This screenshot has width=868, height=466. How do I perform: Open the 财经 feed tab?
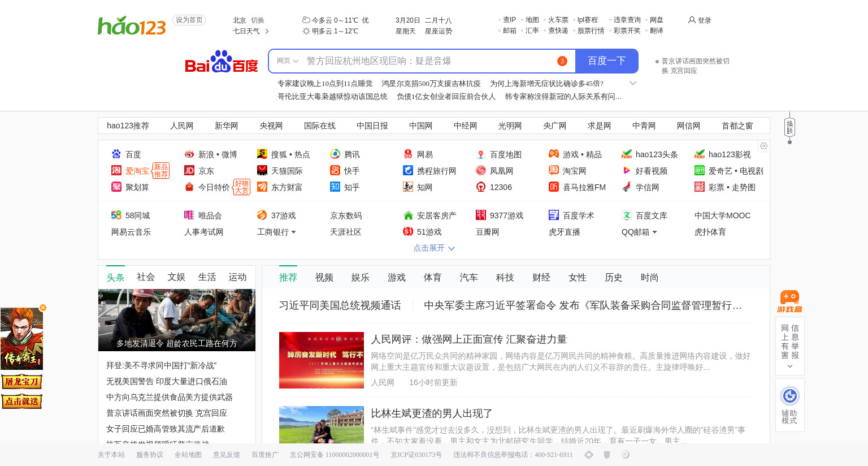[x=541, y=278]
